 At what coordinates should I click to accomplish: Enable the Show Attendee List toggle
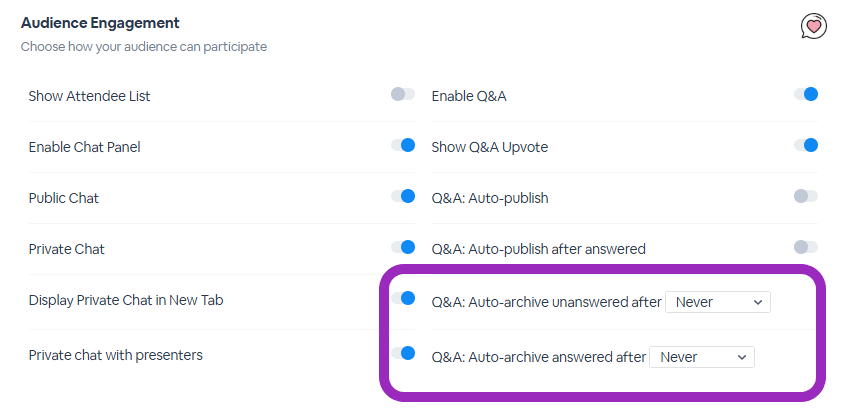pos(403,94)
